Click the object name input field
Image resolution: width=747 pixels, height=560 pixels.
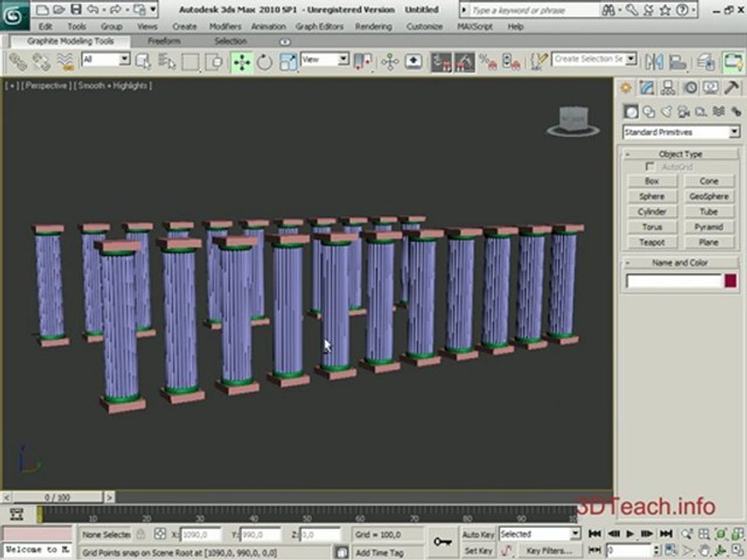tap(674, 281)
